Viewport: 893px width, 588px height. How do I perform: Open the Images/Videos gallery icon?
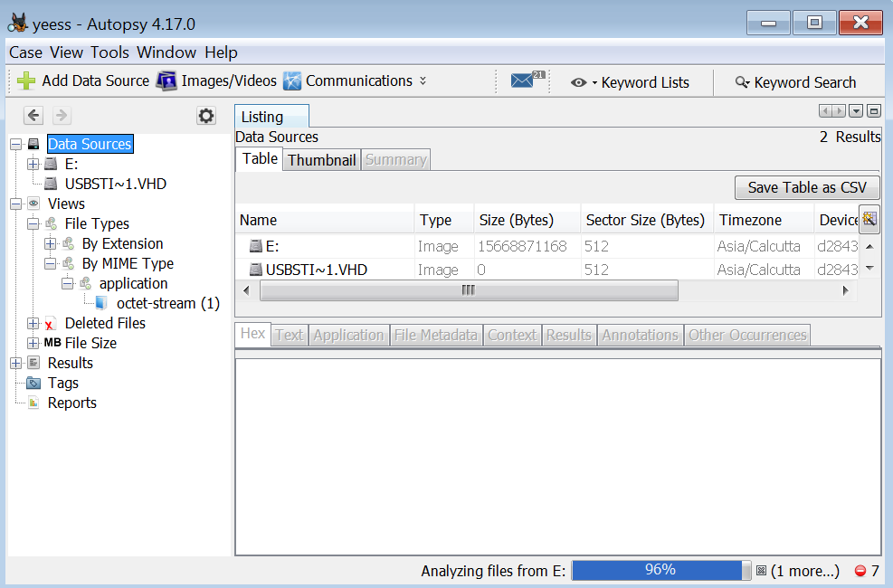click(x=166, y=81)
